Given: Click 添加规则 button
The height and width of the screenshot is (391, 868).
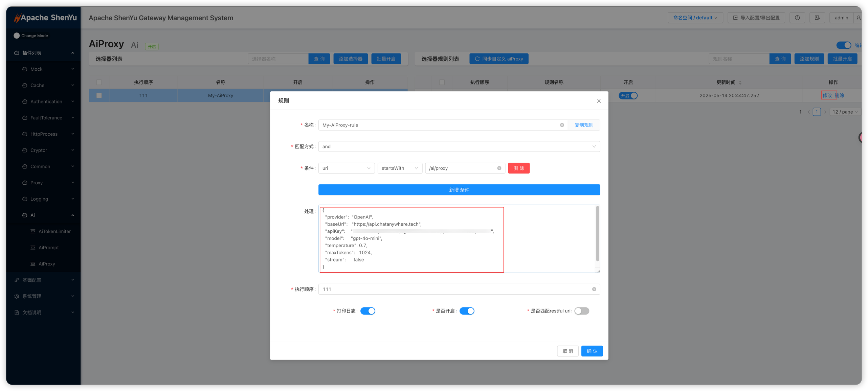Looking at the screenshot, I should click(809, 59).
